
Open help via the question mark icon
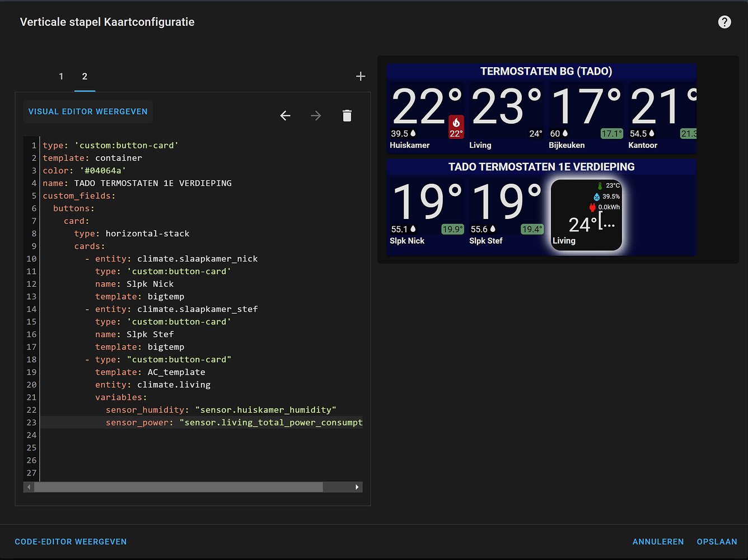point(724,22)
